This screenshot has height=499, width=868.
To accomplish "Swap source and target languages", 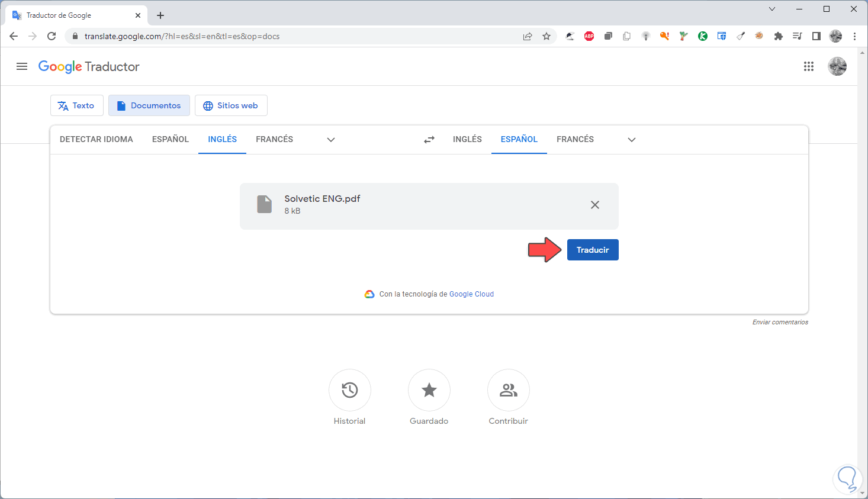I will point(429,140).
